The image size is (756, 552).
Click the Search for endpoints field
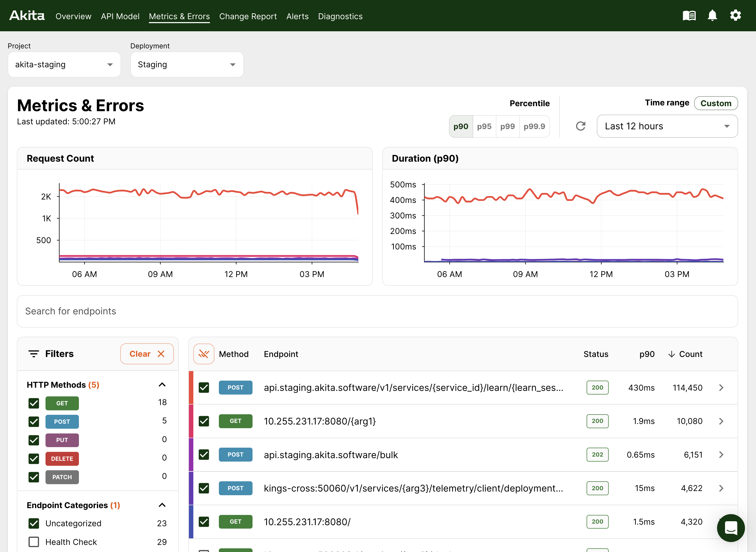tap(377, 311)
